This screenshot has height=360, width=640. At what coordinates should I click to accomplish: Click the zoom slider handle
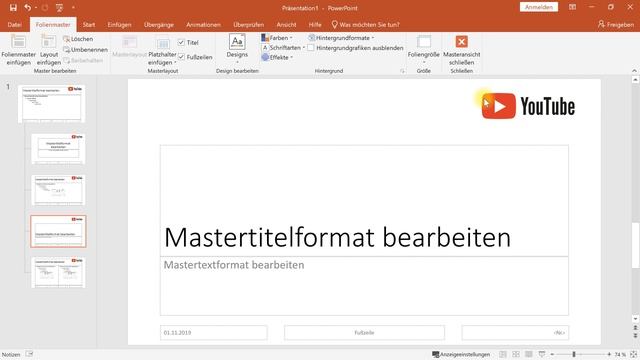(x=573, y=354)
